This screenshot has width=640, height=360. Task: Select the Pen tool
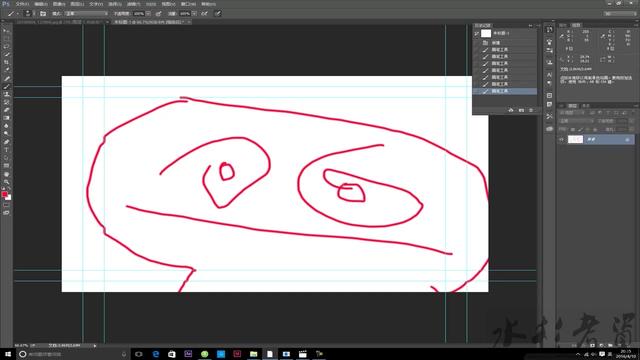tap(6, 142)
